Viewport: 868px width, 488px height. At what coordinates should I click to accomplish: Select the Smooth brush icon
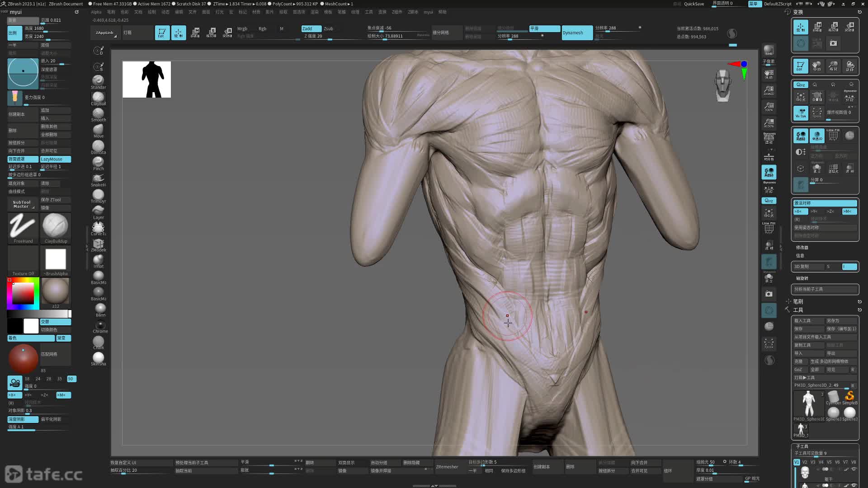(98, 114)
